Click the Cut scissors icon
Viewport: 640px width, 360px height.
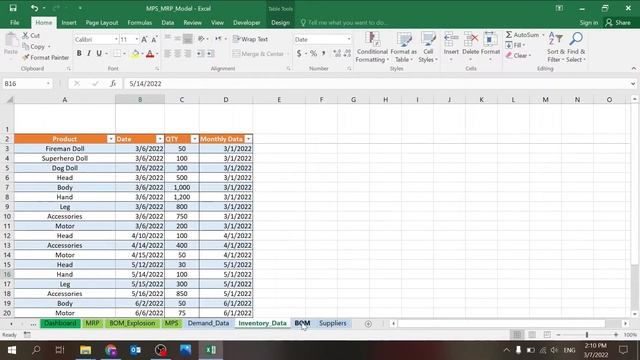click(x=26, y=36)
